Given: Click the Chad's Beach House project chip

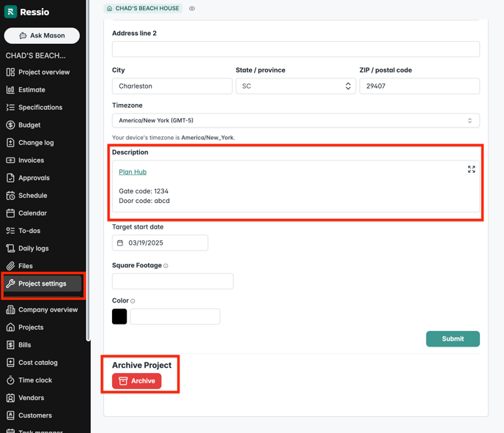Looking at the screenshot, I should [143, 9].
